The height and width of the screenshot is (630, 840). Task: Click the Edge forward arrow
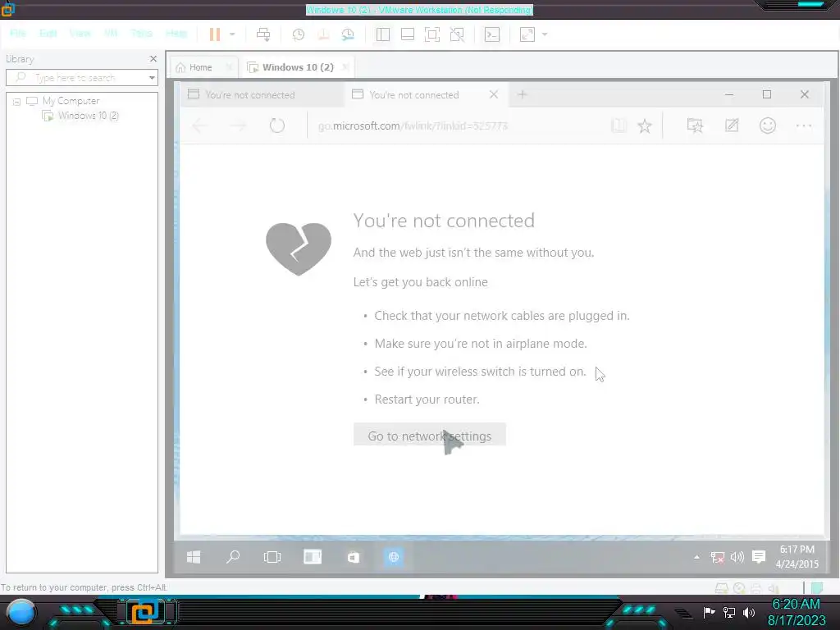(x=238, y=126)
